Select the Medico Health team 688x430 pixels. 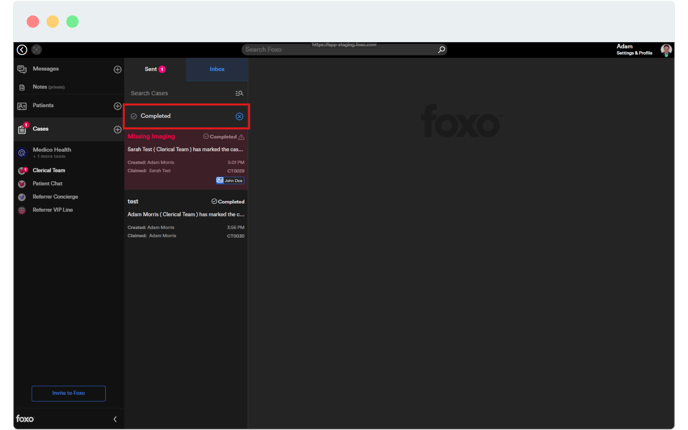[52, 150]
